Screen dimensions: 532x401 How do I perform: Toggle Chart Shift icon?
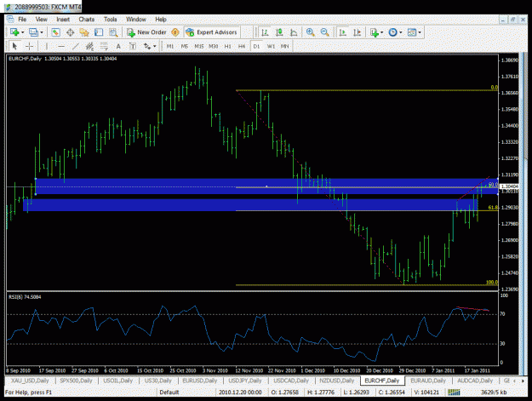point(357,32)
